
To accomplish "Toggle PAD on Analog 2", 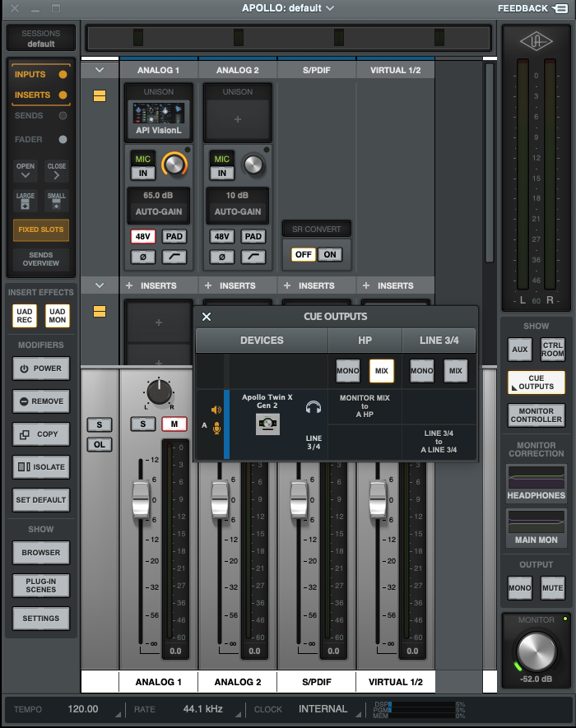I will pos(253,236).
